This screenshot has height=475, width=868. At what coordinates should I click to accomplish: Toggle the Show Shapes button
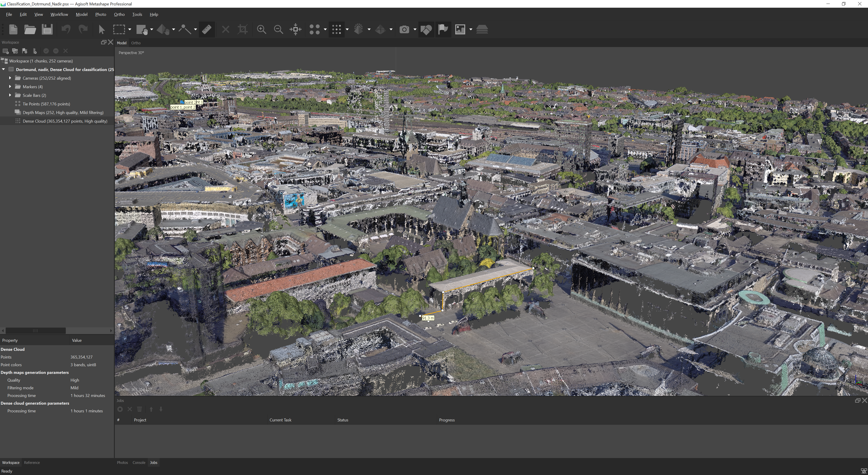tap(426, 29)
